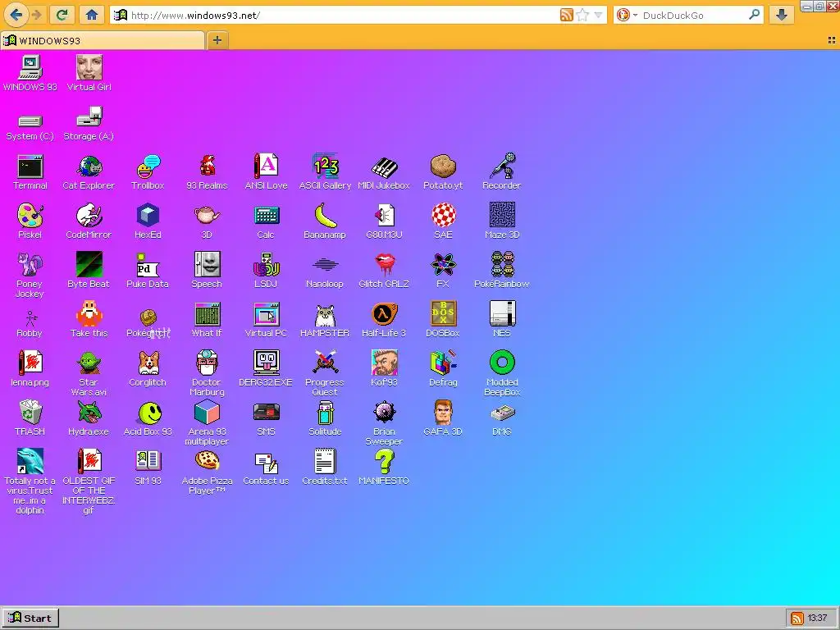The height and width of the screenshot is (630, 840).
Task: Launch Cat Explorer
Action: point(89,172)
